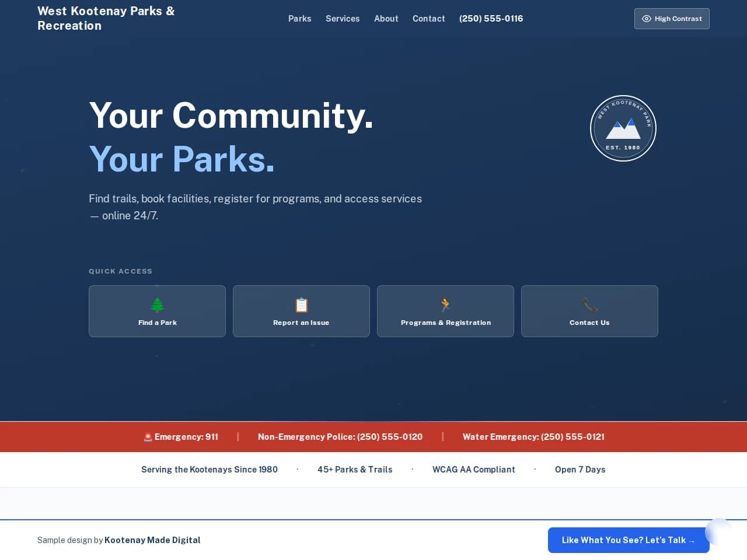Open the Find a Park quick access card
Image resolution: width=747 pixels, height=560 pixels.
pyautogui.click(x=157, y=311)
